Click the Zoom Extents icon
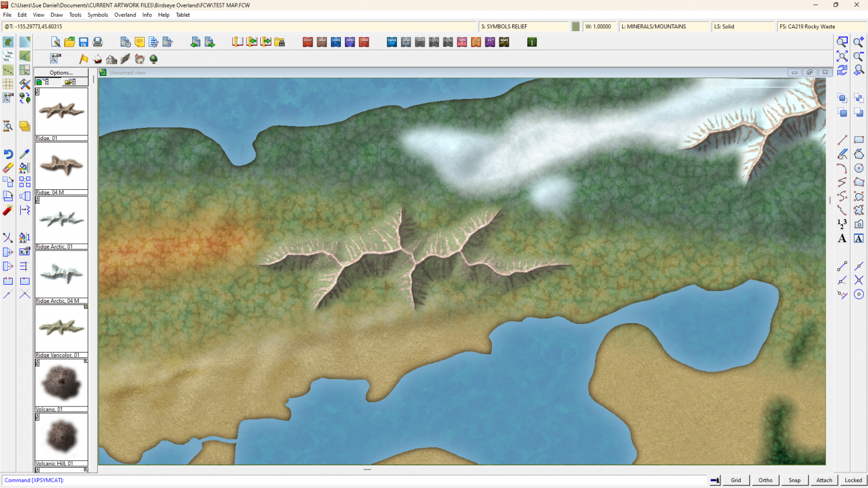Viewport: 868px width, 488px height. click(x=842, y=56)
